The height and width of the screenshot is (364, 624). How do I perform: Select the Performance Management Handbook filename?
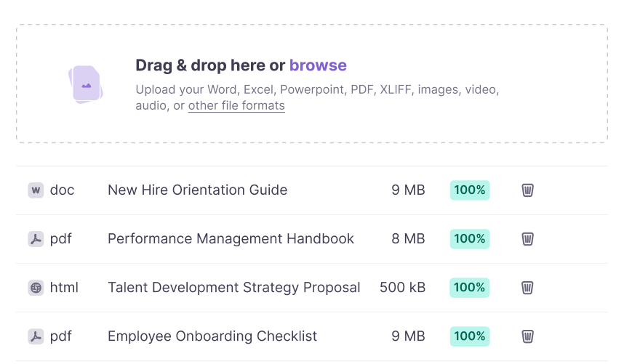231,239
